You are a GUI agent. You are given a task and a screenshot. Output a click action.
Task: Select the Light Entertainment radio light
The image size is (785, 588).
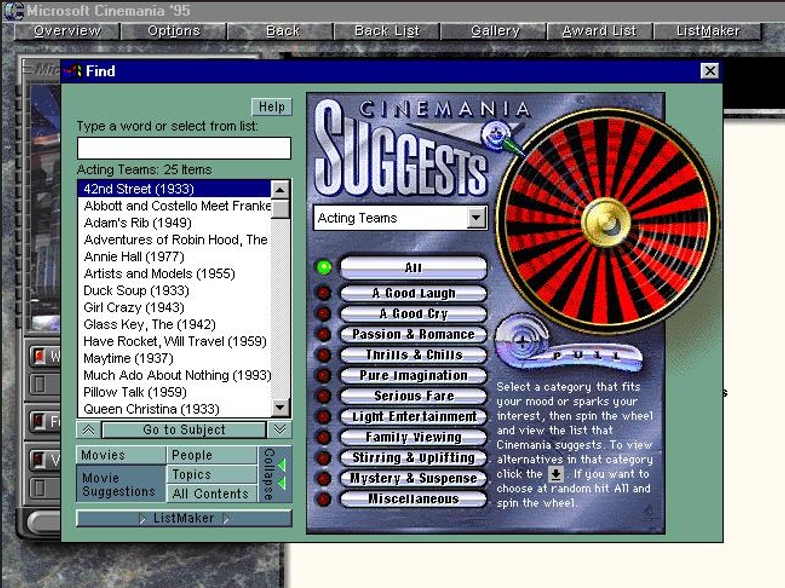tap(324, 416)
